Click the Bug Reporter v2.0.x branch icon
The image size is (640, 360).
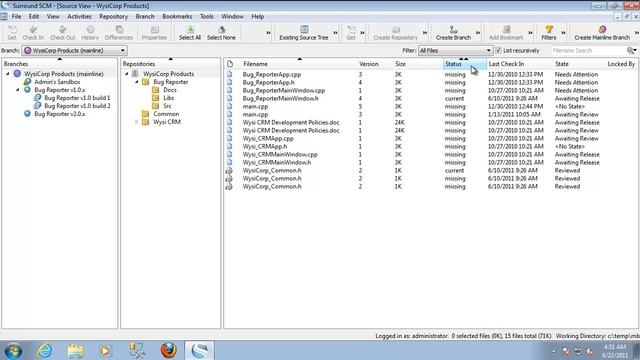(27, 114)
